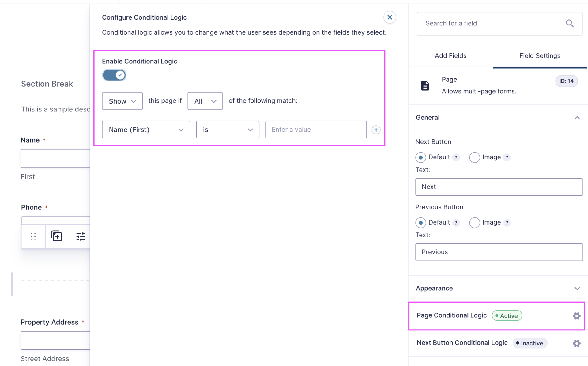Image resolution: width=588 pixels, height=366 pixels.
Task: Click the search magnifier icon
Action: coord(570,23)
